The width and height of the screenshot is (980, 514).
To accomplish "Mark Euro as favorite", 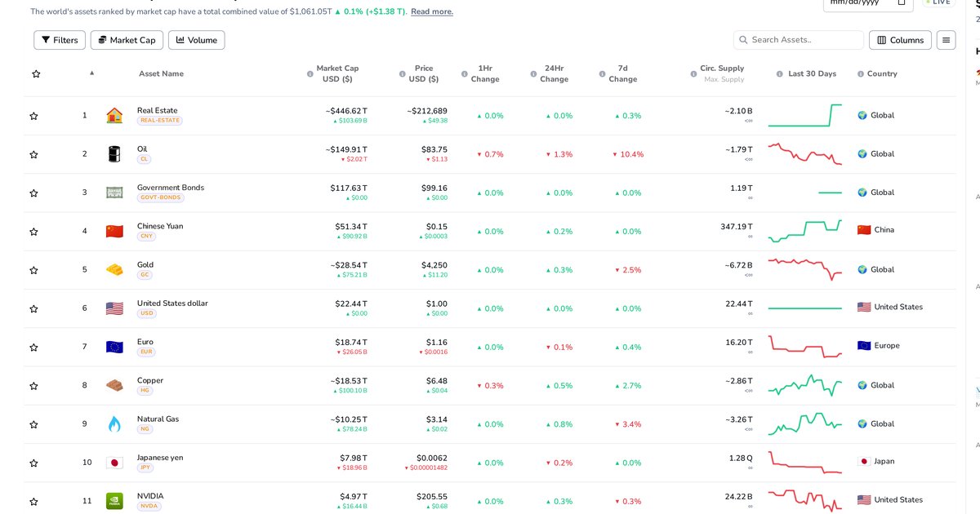I will click(x=33, y=348).
